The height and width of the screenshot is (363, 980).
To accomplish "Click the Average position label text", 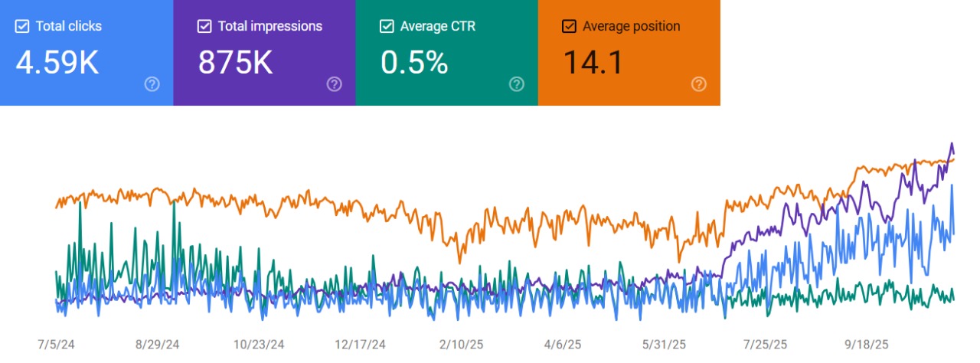I will (631, 27).
